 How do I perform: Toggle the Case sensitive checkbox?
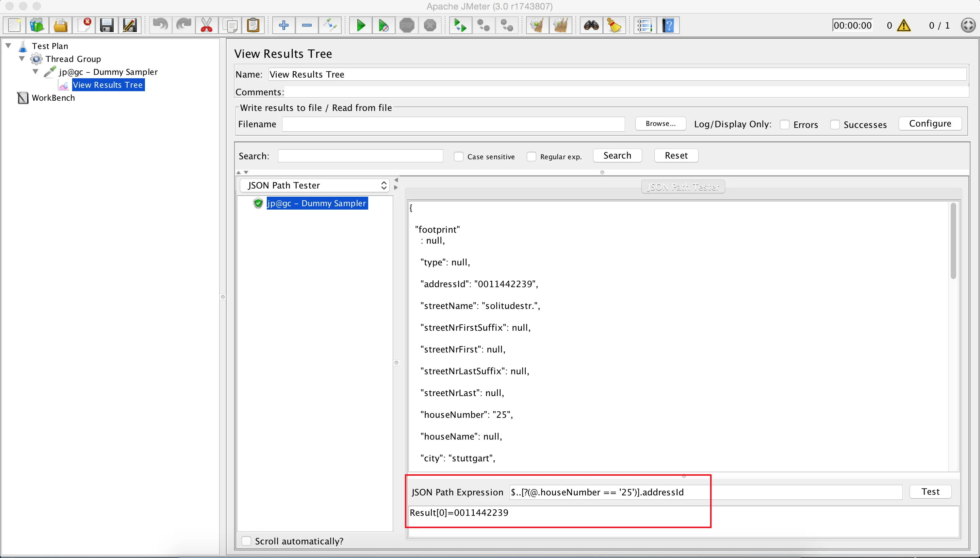click(x=458, y=157)
